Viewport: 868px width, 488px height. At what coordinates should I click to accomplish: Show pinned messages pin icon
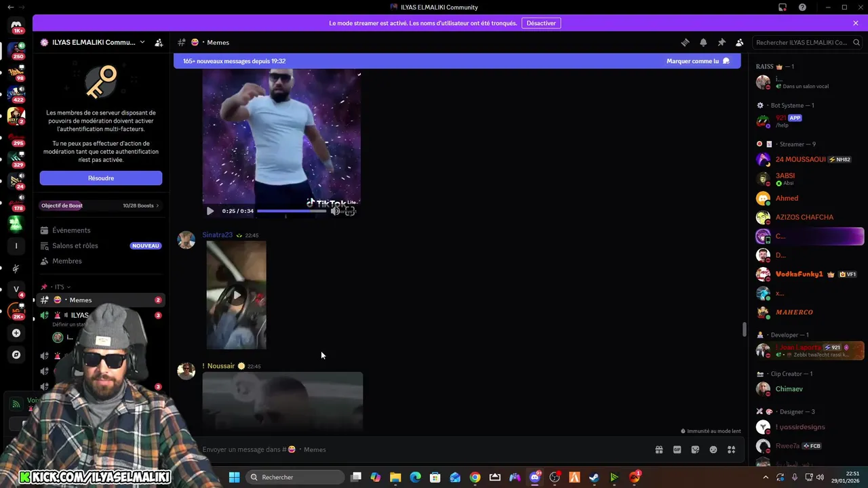[722, 42]
